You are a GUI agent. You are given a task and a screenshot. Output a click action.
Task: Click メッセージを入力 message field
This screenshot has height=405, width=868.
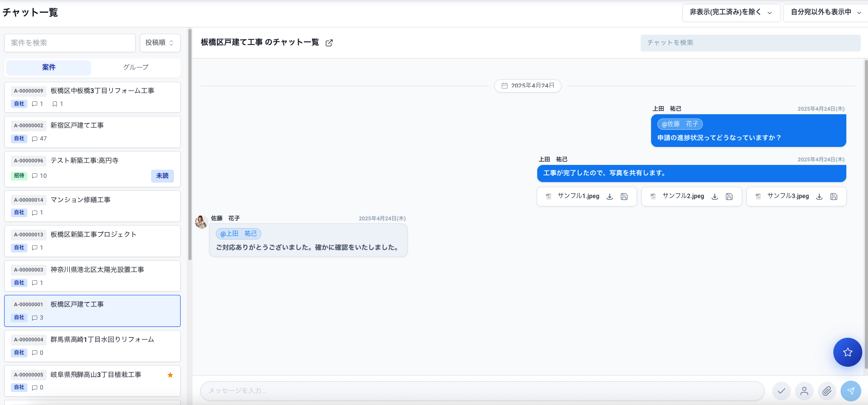click(482, 391)
